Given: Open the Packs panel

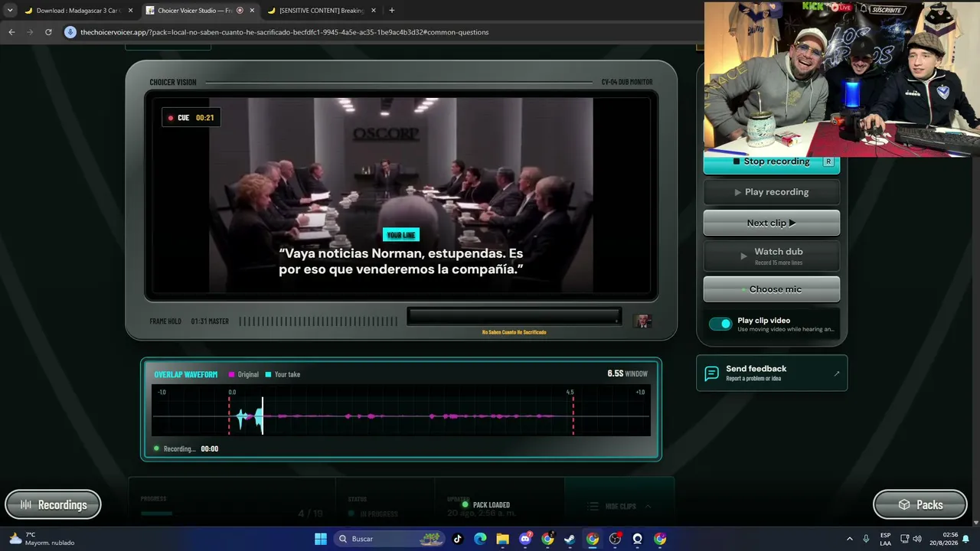Looking at the screenshot, I should [920, 505].
